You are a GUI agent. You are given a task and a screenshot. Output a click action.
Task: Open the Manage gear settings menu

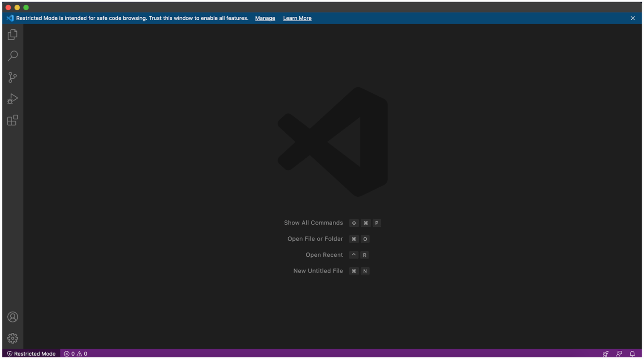tap(13, 338)
